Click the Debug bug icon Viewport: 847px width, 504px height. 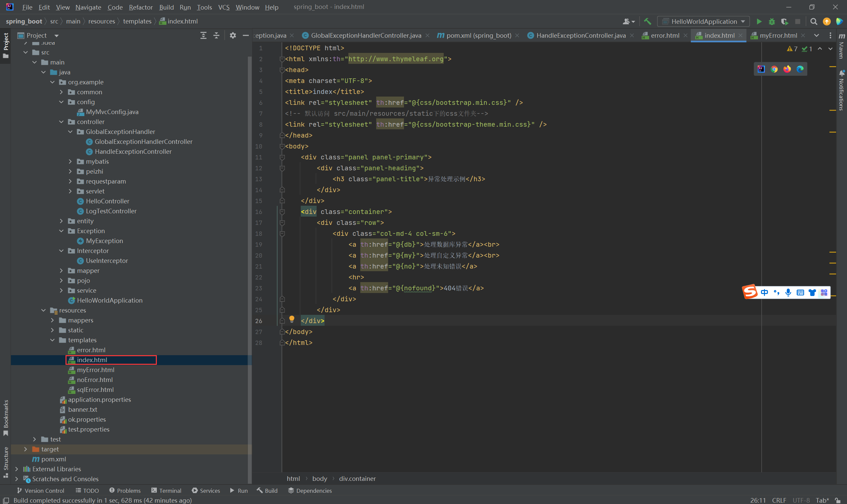(x=772, y=21)
